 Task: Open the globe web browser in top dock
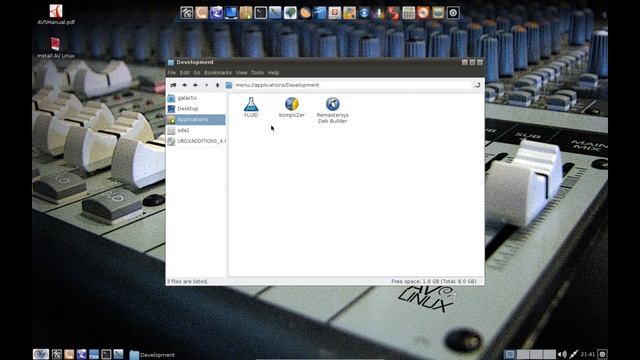tap(216, 13)
